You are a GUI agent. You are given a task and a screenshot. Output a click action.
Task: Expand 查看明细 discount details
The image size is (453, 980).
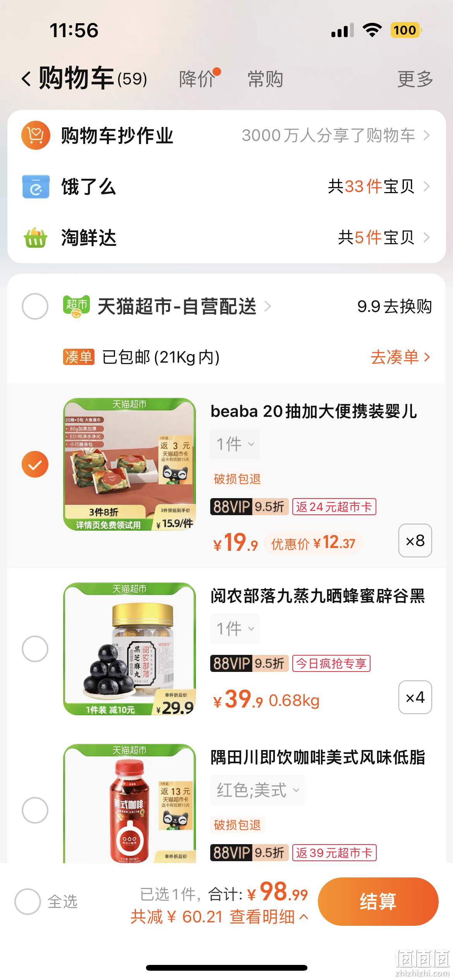(269, 917)
